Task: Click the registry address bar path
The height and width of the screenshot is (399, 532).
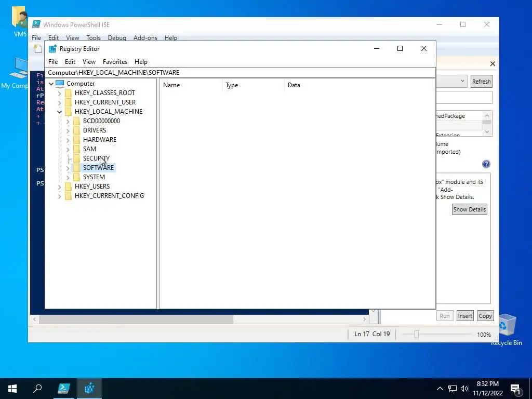Action: point(240,73)
